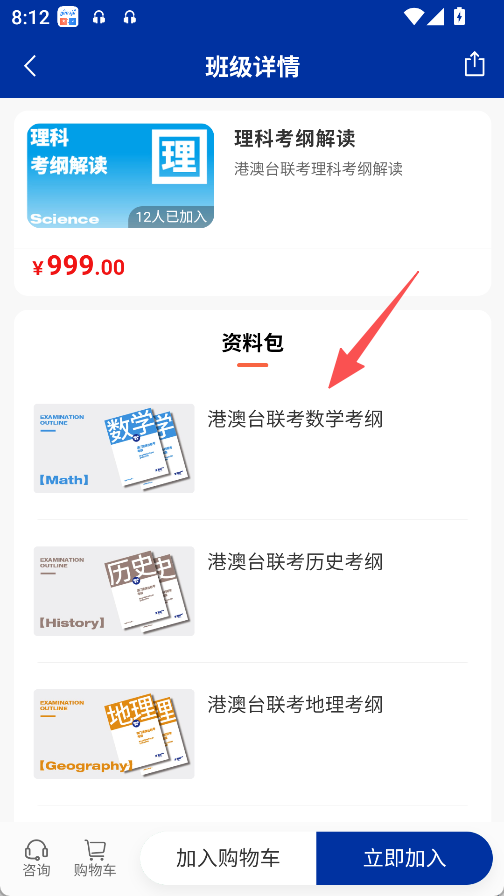504x896 pixels.
Task: Tap the ¥999.00 price label
Action: click(x=78, y=266)
